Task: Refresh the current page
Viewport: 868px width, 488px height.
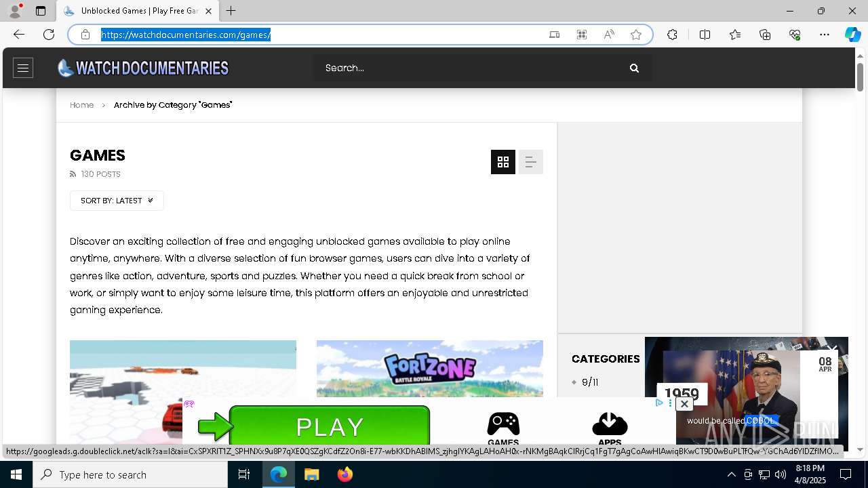Action: point(49,35)
